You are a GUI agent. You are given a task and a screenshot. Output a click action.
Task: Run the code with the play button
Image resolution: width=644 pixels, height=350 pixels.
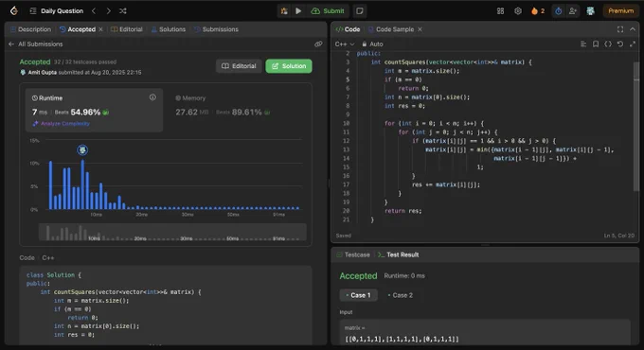pyautogui.click(x=298, y=11)
